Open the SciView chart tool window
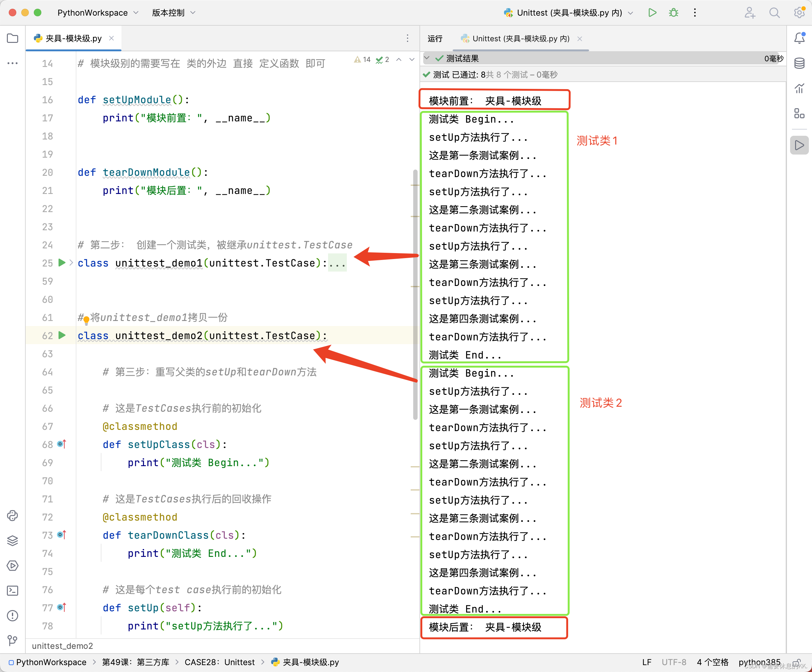The width and height of the screenshot is (812, 672). click(799, 88)
